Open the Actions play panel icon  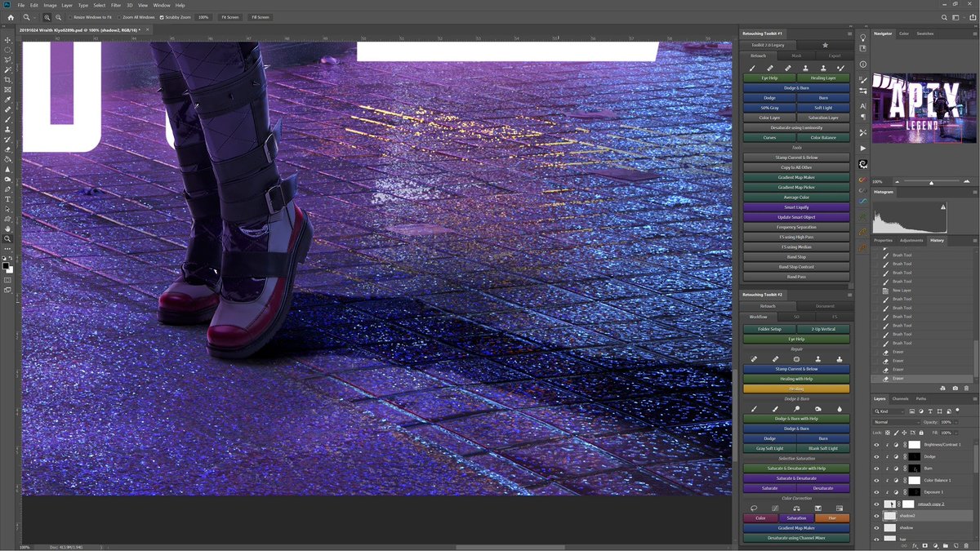pos(863,149)
